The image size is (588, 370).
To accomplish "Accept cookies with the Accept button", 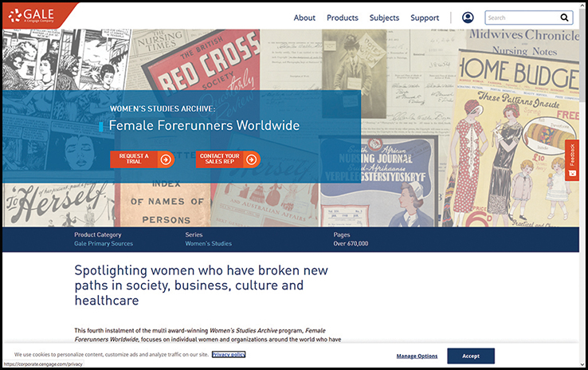I will coord(471,356).
